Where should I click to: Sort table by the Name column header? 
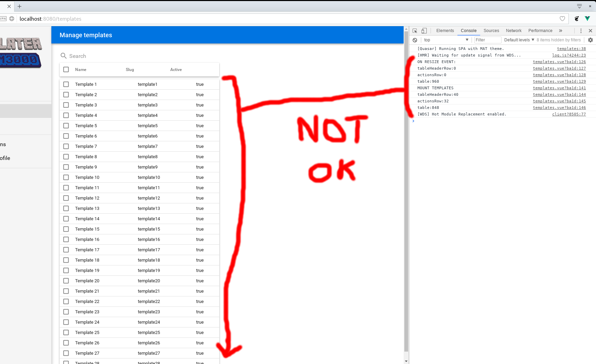pyautogui.click(x=81, y=70)
